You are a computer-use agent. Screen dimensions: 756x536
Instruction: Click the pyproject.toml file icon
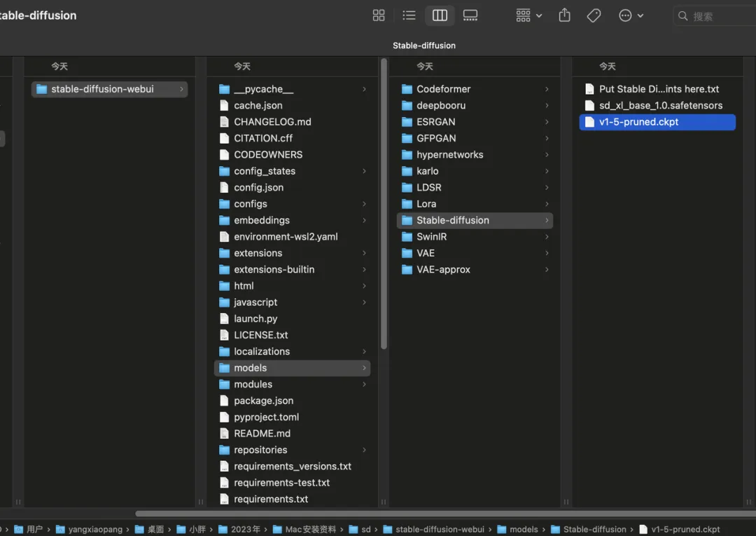point(224,418)
